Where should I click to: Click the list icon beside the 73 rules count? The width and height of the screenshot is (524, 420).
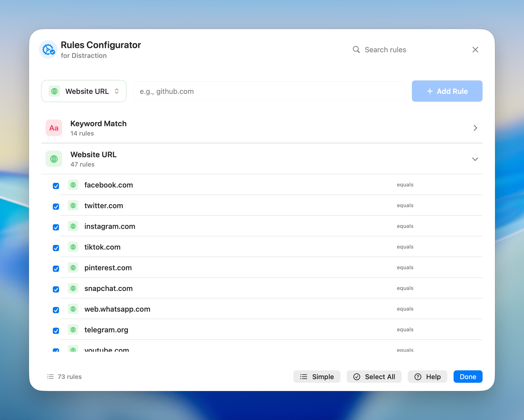click(50, 377)
